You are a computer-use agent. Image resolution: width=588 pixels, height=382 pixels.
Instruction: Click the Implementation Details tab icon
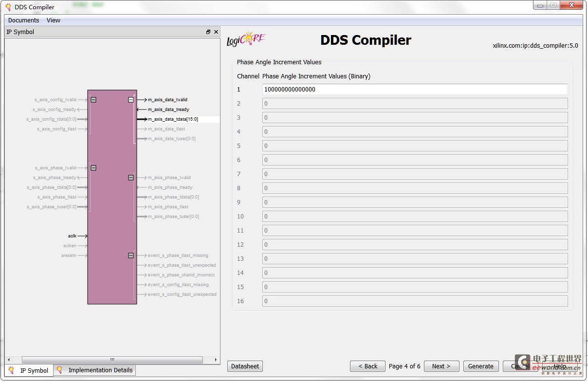tap(59, 370)
